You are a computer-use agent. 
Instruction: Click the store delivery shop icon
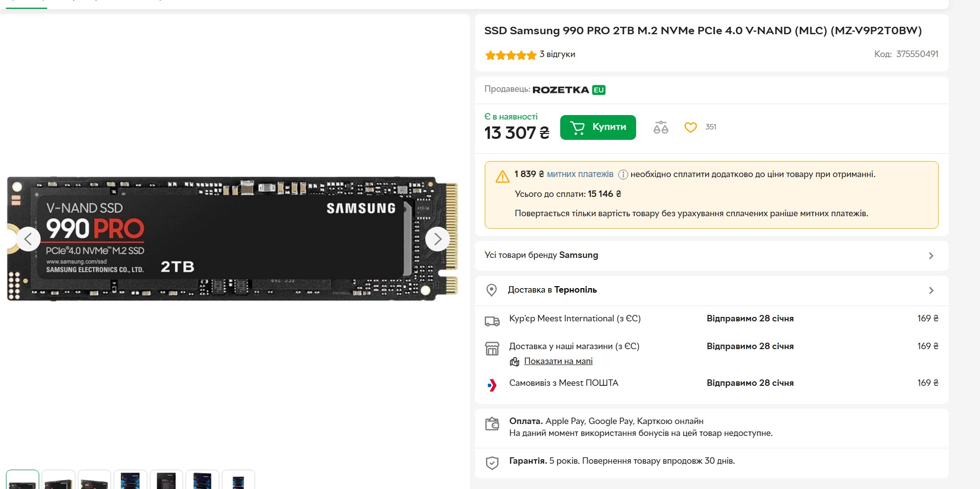point(492,349)
